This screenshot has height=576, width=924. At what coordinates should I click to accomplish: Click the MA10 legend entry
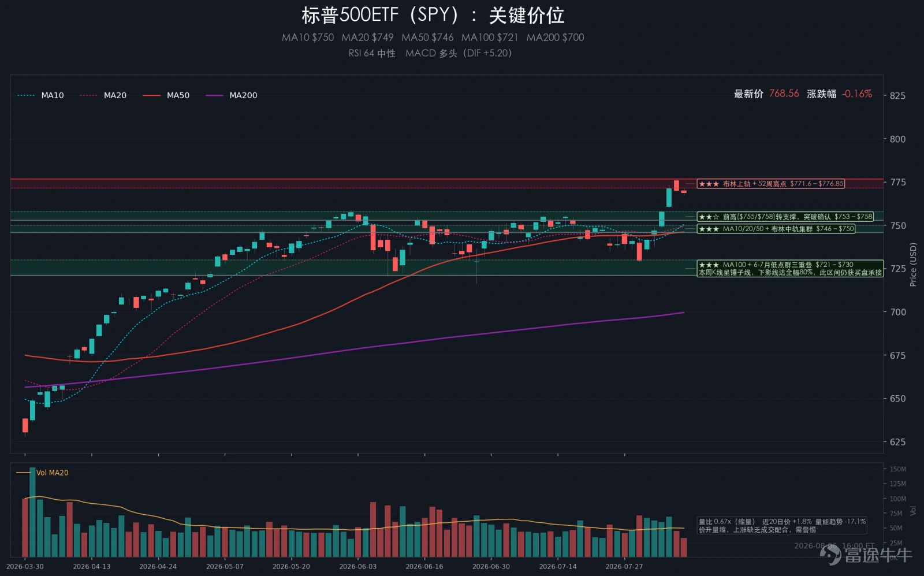tap(40, 95)
